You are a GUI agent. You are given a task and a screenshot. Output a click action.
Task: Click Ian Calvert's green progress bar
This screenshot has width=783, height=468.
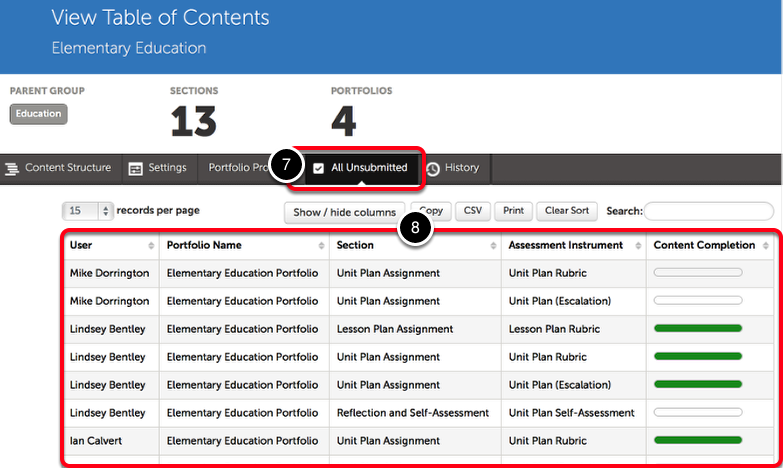(x=698, y=441)
